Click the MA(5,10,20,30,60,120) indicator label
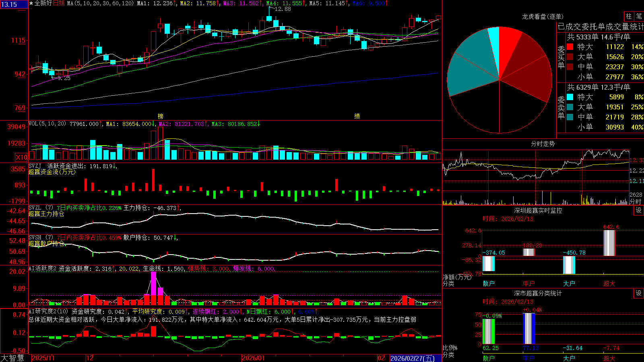Image resolution: width=644 pixels, height=362 pixels. pyautogui.click(x=101, y=3)
